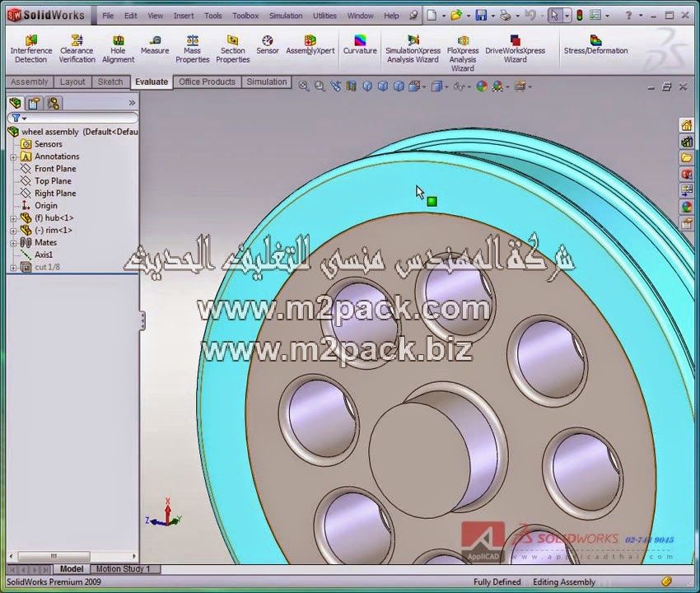Click the Print icon

point(506,16)
